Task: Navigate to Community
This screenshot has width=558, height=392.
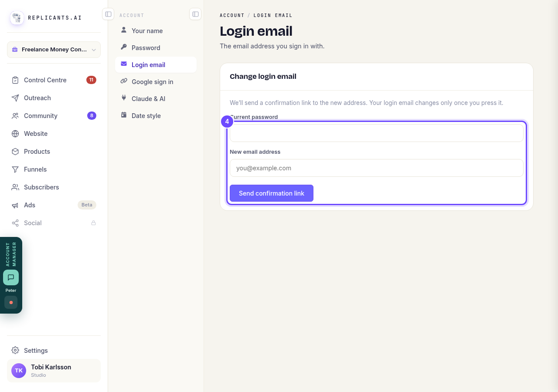Action: pyautogui.click(x=54, y=116)
